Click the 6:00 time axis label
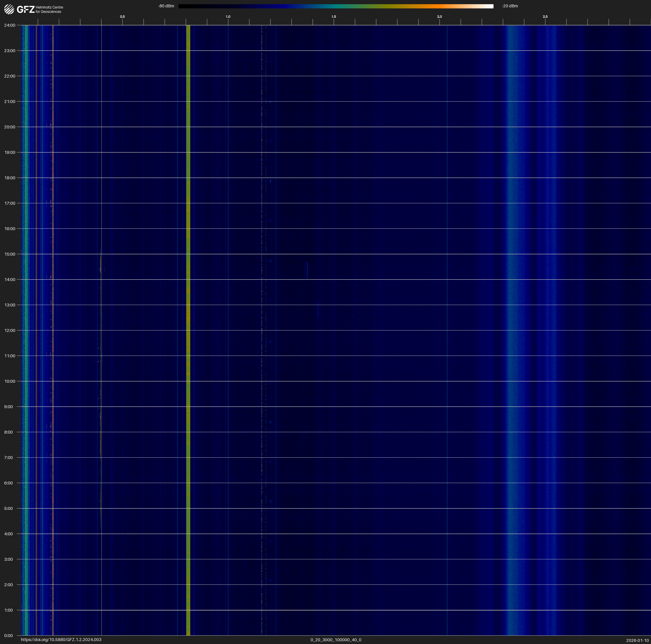 [x=9, y=483]
